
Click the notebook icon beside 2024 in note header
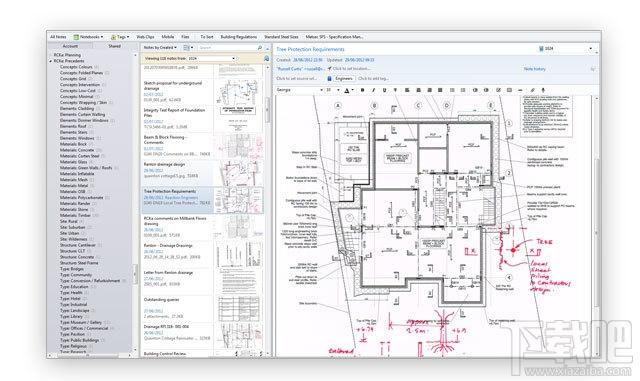coord(541,49)
